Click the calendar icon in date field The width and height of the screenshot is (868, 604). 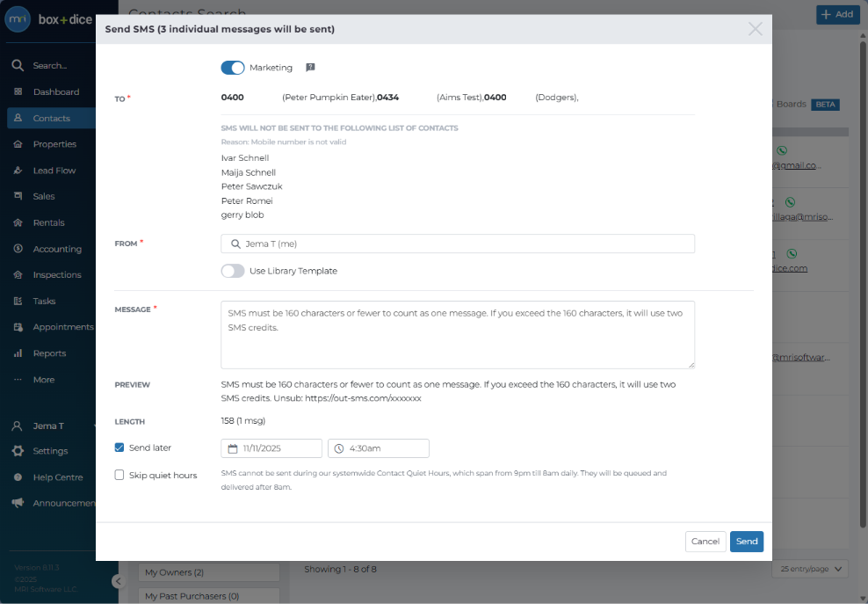point(233,448)
